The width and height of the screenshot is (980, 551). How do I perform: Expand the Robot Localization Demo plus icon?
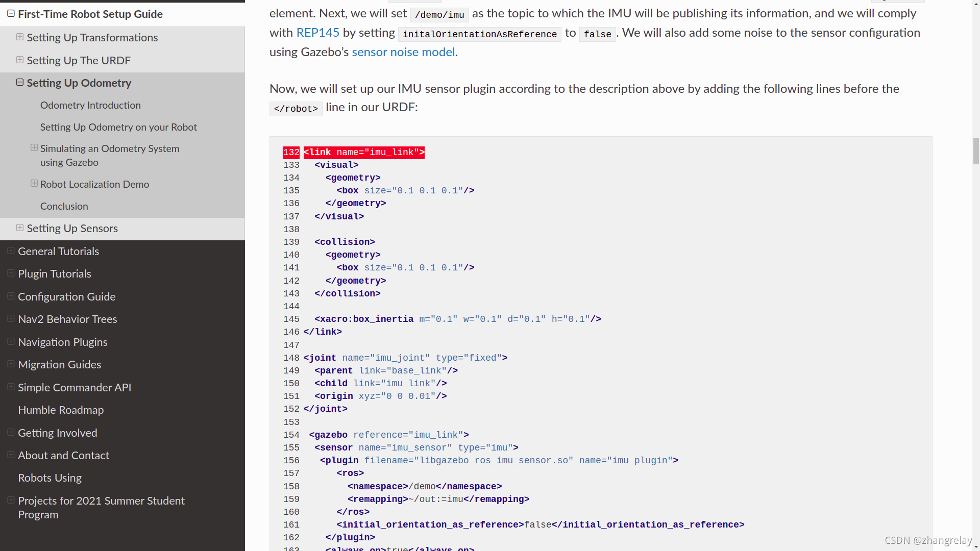pos(34,183)
